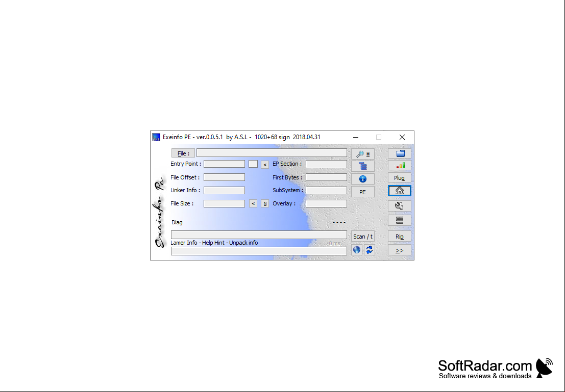
Task: Click the N button beside File Size
Action: click(265, 204)
